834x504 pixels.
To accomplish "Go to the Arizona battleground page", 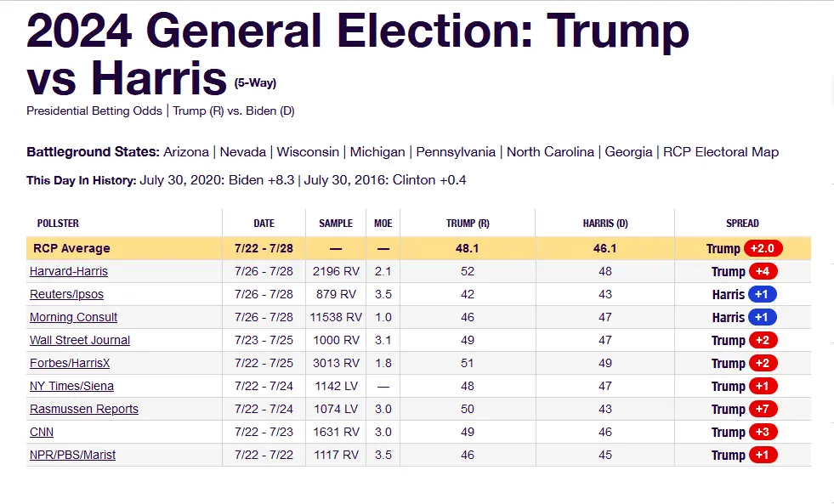I will pyautogui.click(x=186, y=152).
